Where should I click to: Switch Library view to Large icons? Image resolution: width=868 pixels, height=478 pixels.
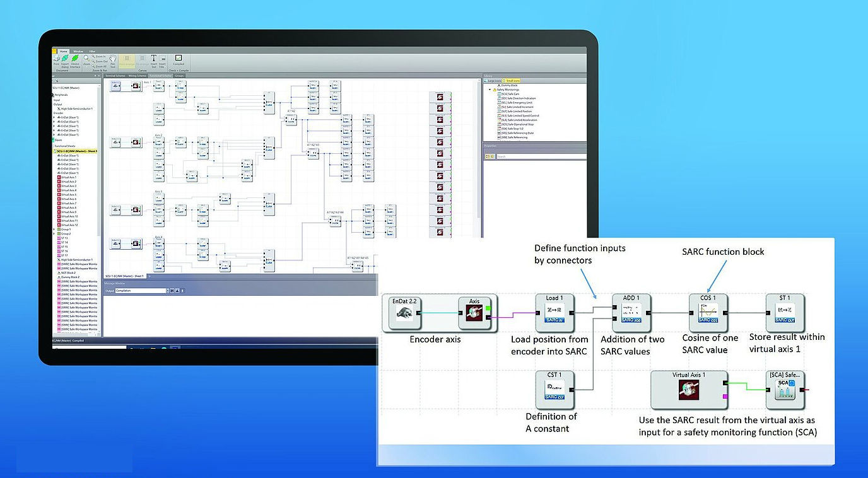pyautogui.click(x=493, y=81)
